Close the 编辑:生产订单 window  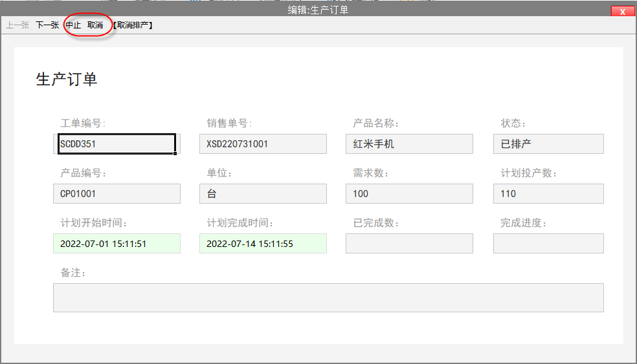pos(622,12)
